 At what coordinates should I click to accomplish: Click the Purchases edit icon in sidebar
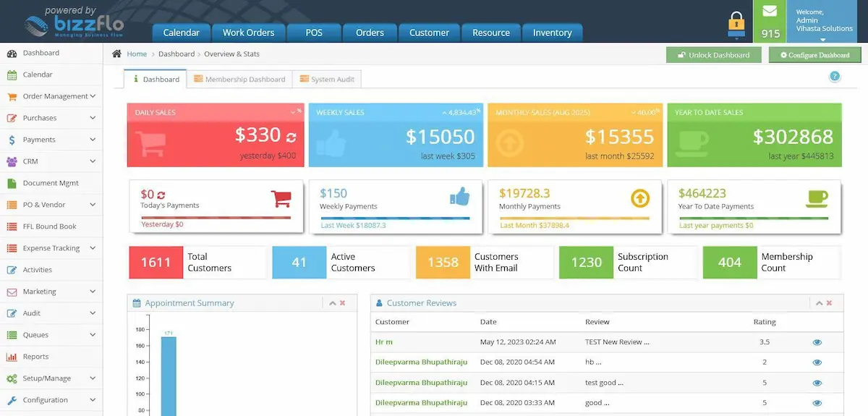[x=12, y=118]
